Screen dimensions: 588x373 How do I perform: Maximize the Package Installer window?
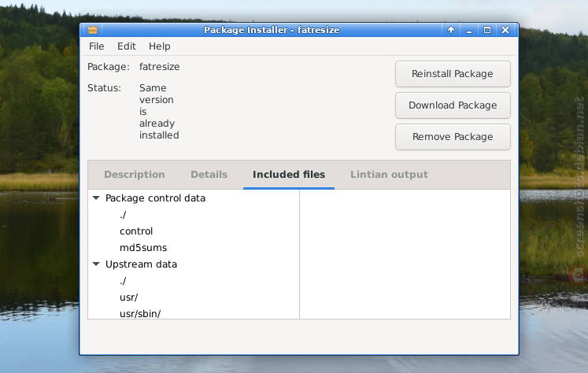(487, 30)
